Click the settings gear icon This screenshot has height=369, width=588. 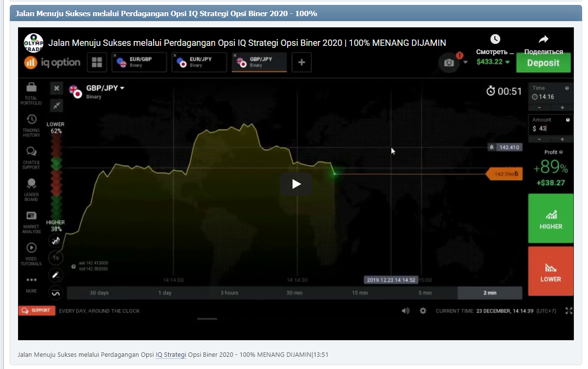(423, 311)
